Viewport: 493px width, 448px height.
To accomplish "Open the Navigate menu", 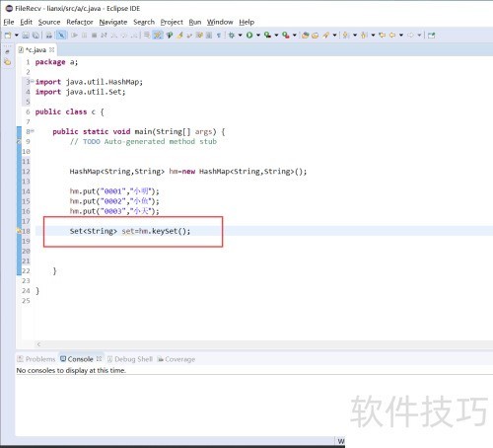I will click(113, 22).
